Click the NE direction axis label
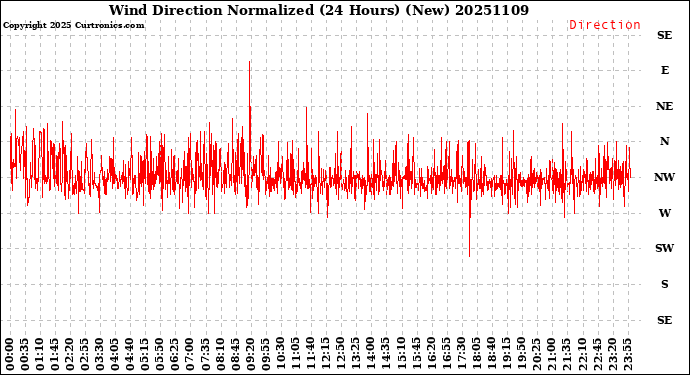Viewport: 690px width, 375px height. click(x=664, y=107)
